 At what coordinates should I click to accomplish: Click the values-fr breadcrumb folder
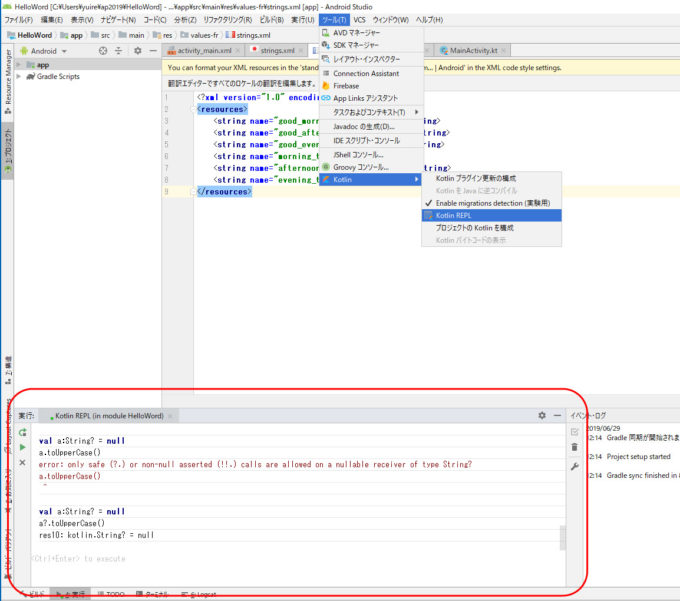point(199,35)
